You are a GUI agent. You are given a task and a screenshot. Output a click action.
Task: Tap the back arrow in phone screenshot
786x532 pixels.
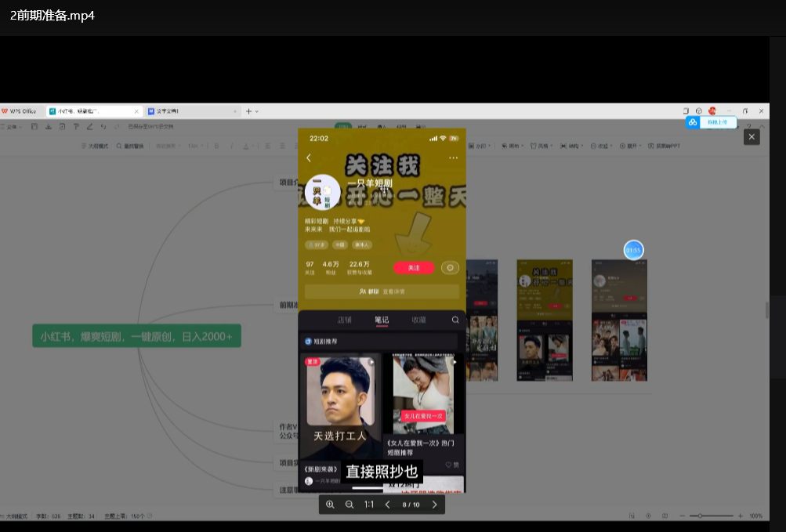(309, 158)
